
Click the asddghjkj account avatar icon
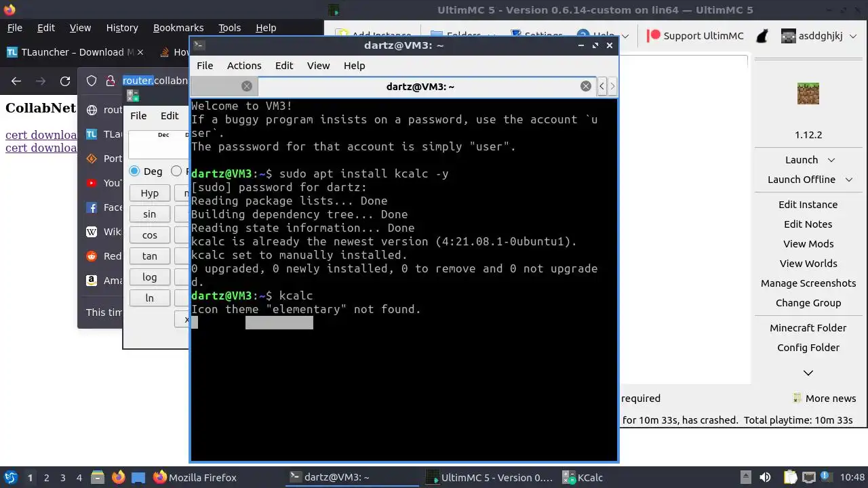click(x=788, y=36)
